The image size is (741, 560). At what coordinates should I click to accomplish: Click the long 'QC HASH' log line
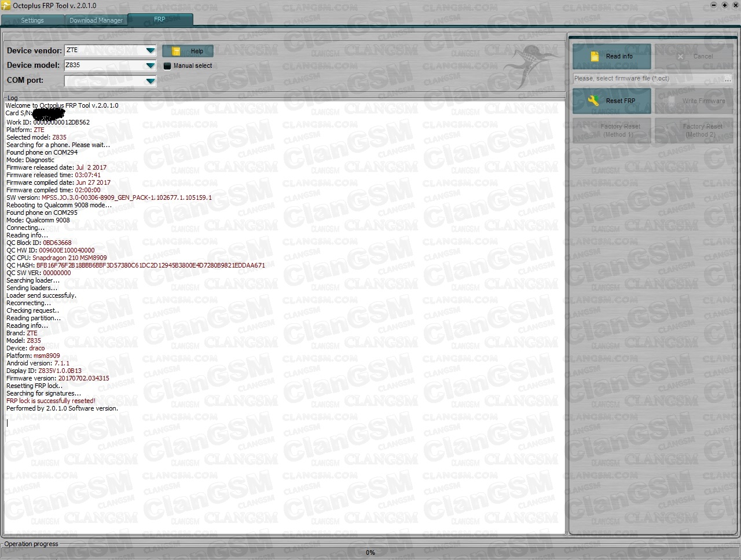point(135,265)
